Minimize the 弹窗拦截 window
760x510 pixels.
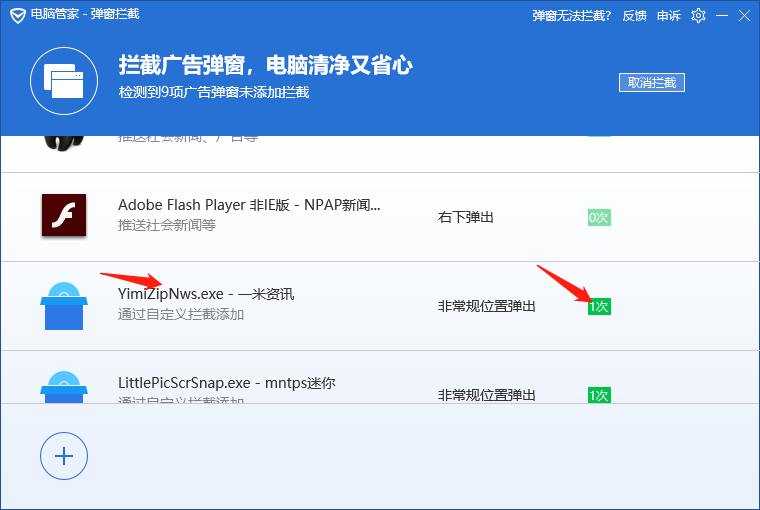point(720,15)
